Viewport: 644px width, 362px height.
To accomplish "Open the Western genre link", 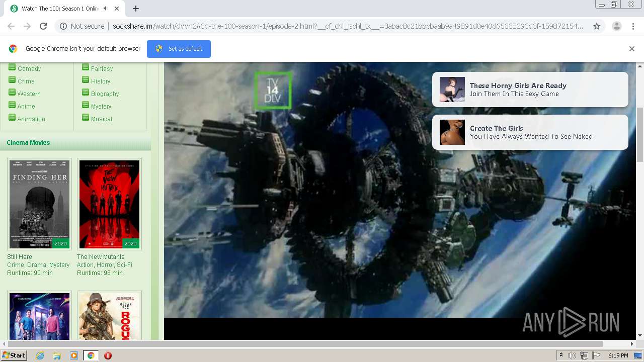I will (x=29, y=94).
